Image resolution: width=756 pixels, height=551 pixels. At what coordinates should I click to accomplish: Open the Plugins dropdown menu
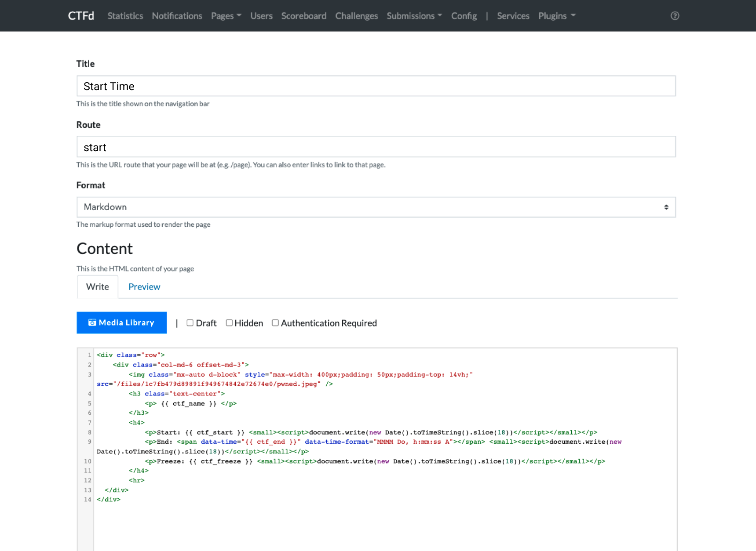556,16
